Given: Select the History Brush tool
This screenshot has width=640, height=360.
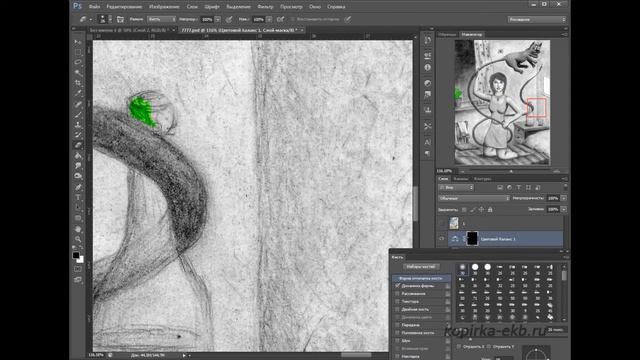Looking at the screenshot, I should coord(78,135).
